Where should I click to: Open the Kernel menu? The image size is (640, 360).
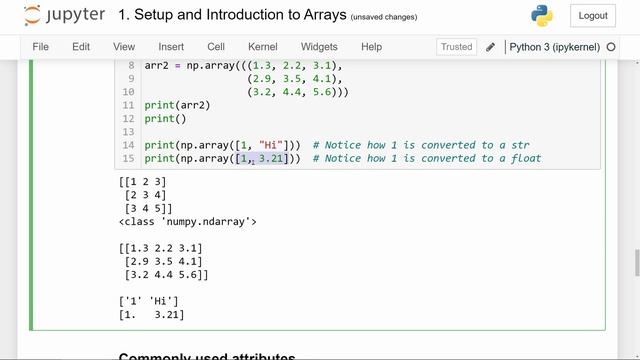click(262, 47)
